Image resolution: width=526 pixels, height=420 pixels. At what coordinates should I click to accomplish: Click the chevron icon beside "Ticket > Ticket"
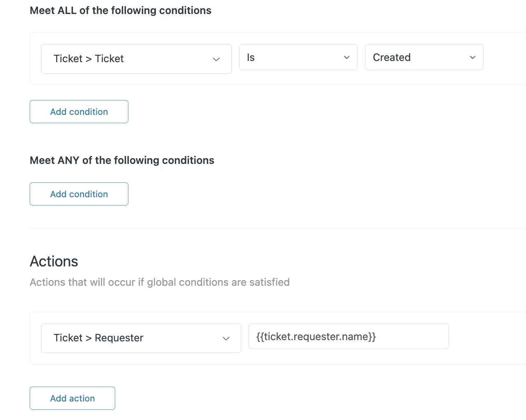tap(216, 59)
